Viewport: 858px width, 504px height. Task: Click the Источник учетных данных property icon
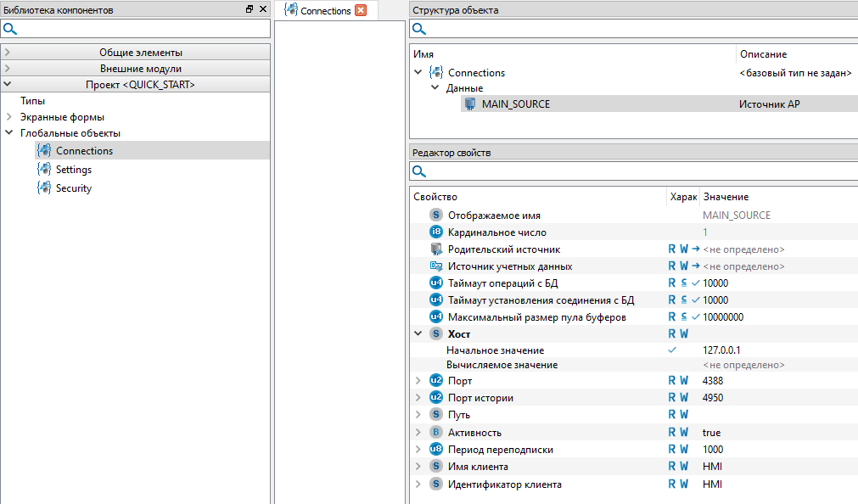436,266
